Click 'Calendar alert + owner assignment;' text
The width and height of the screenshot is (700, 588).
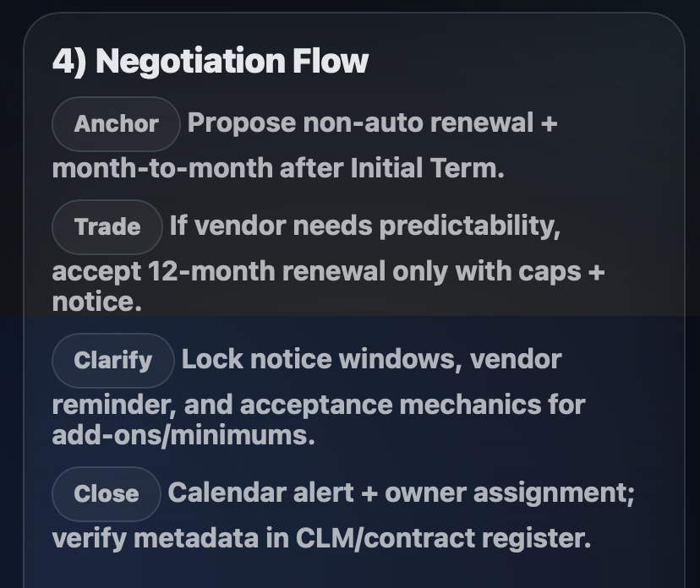pos(401,493)
